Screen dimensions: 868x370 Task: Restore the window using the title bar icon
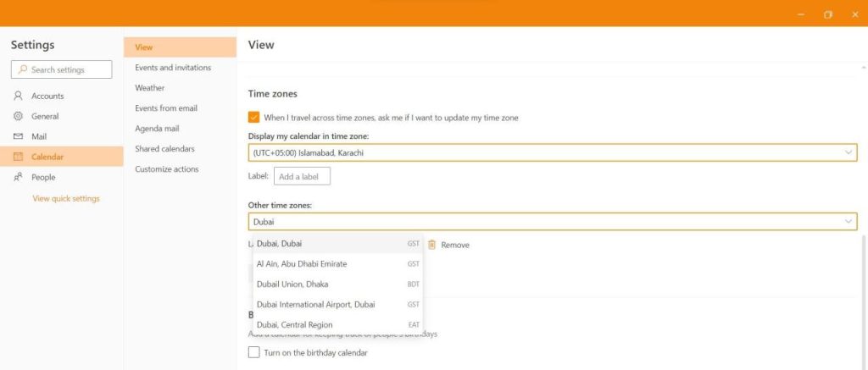click(827, 15)
